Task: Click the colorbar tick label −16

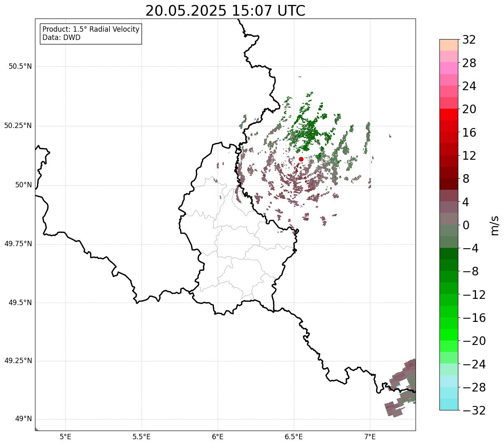Action: click(x=474, y=318)
